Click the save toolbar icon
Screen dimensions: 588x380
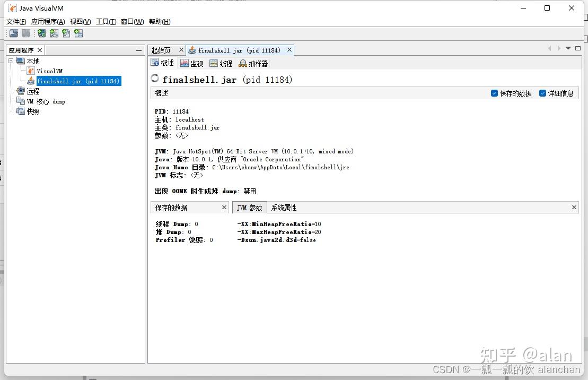(x=25, y=33)
